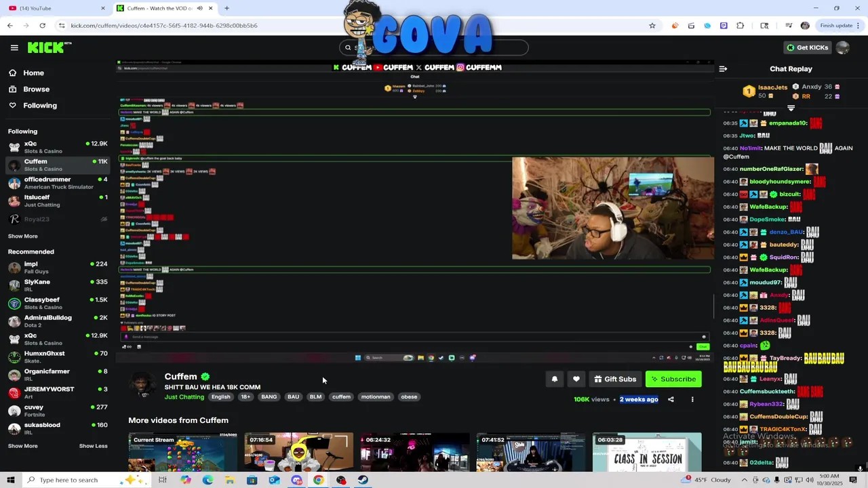Select the BLM tag
Viewport: 868px width, 488px height.
[x=315, y=397]
